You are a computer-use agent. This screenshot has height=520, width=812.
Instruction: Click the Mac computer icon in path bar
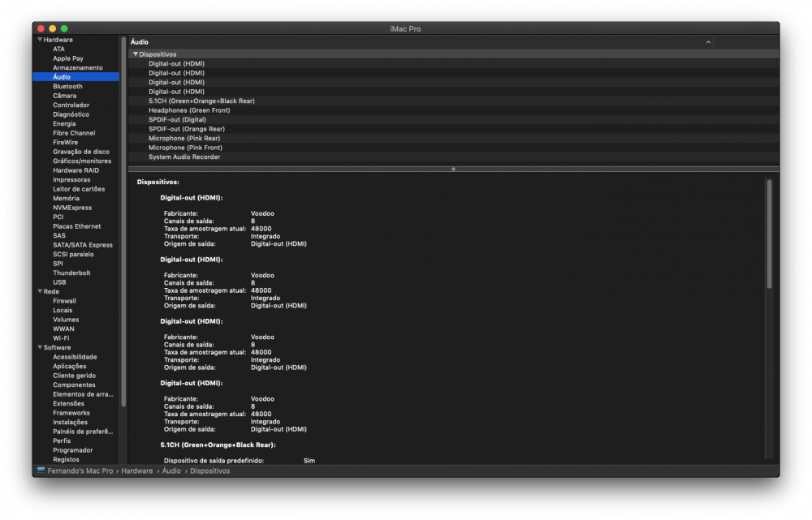coord(41,471)
